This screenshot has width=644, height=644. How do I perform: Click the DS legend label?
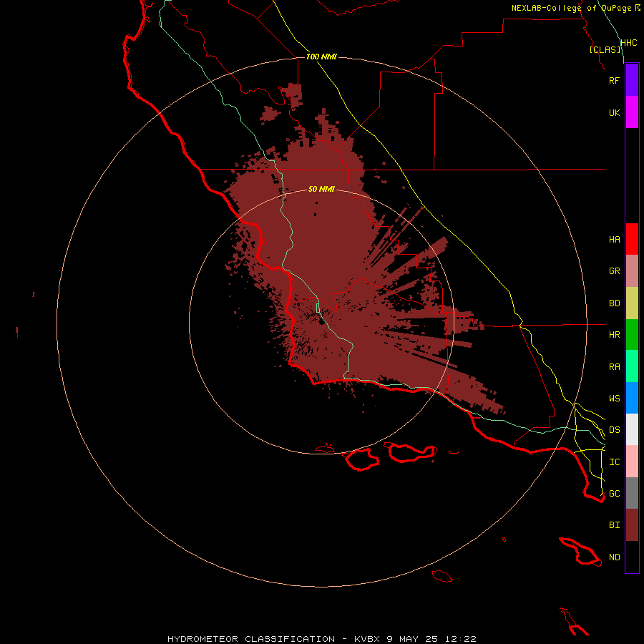pos(614,430)
